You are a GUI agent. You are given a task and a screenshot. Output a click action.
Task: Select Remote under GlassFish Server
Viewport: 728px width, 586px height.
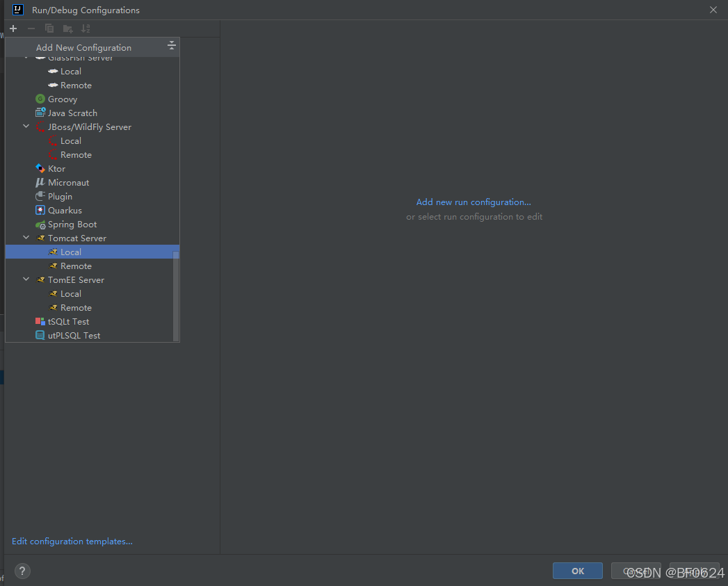tap(92, 85)
